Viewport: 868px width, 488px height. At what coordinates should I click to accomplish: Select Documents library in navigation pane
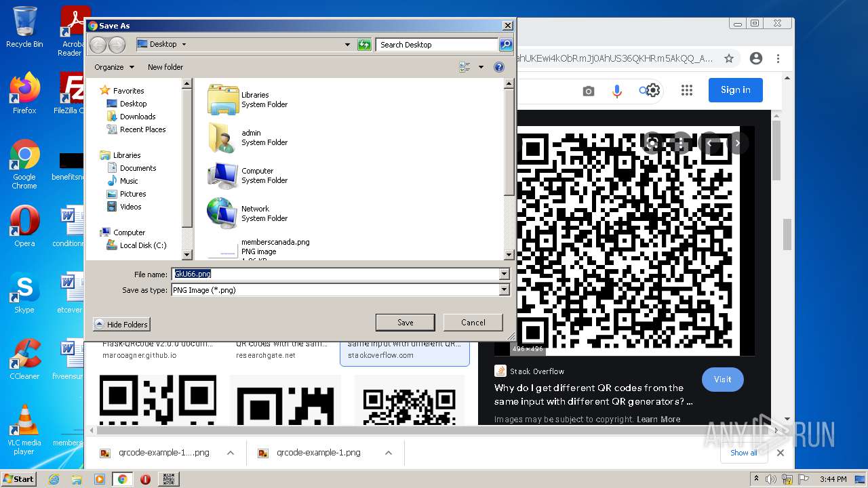point(132,168)
